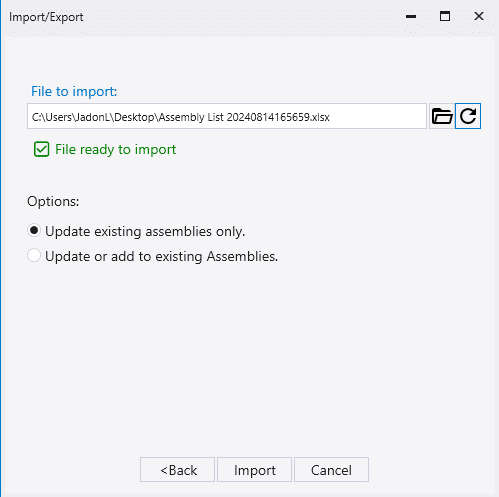Click the Options heading
The width and height of the screenshot is (499, 497).
pyautogui.click(x=53, y=201)
